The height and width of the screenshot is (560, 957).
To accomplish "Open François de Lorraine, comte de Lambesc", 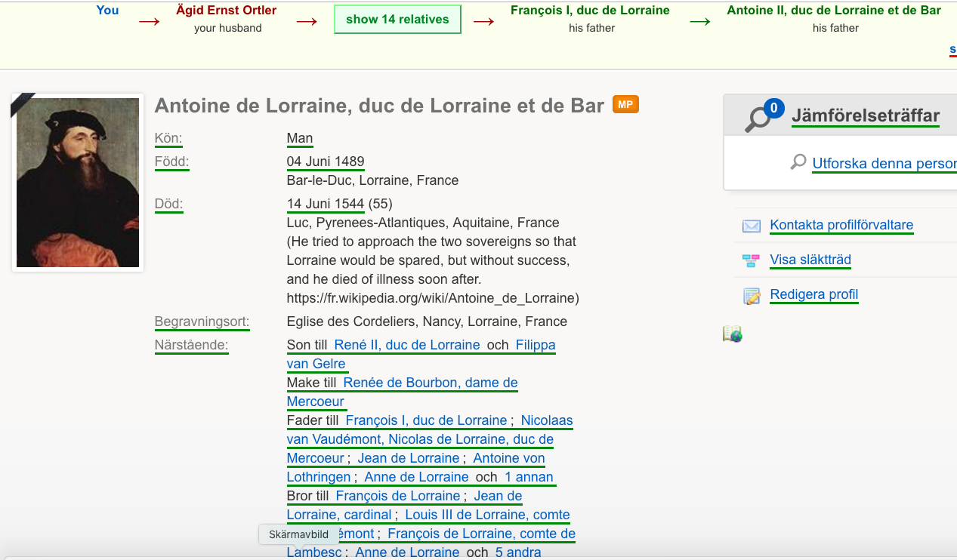I will (x=481, y=534).
